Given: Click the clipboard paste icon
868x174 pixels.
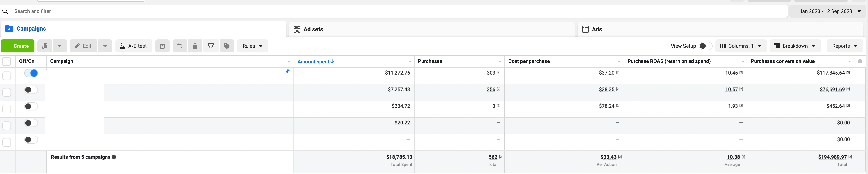Looking at the screenshot, I should click(x=162, y=46).
